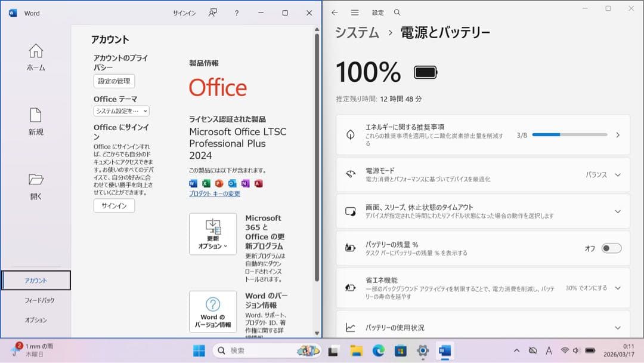The height and width of the screenshot is (363, 644).
Task: Click the OneNote icon in included products
Action: (245, 183)
